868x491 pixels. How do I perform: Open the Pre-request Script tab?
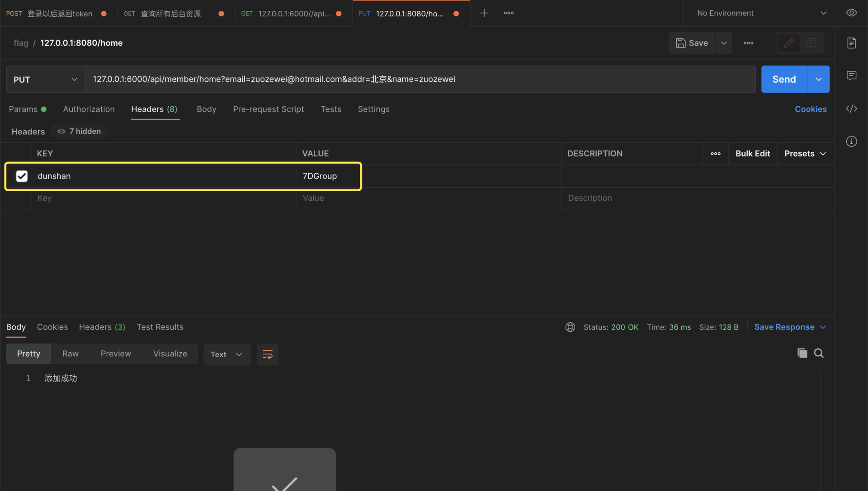[269, 109]
